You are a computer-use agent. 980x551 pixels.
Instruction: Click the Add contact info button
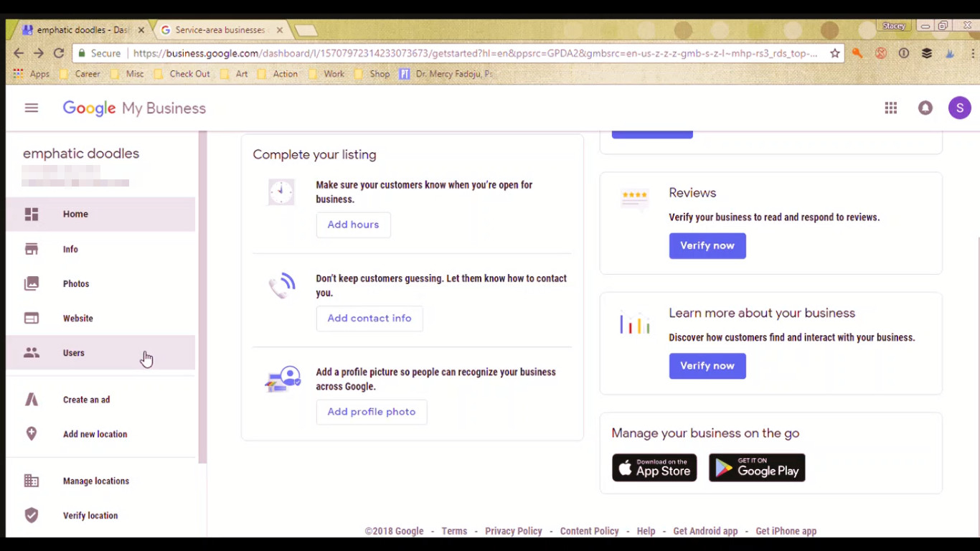pos(369,319)
